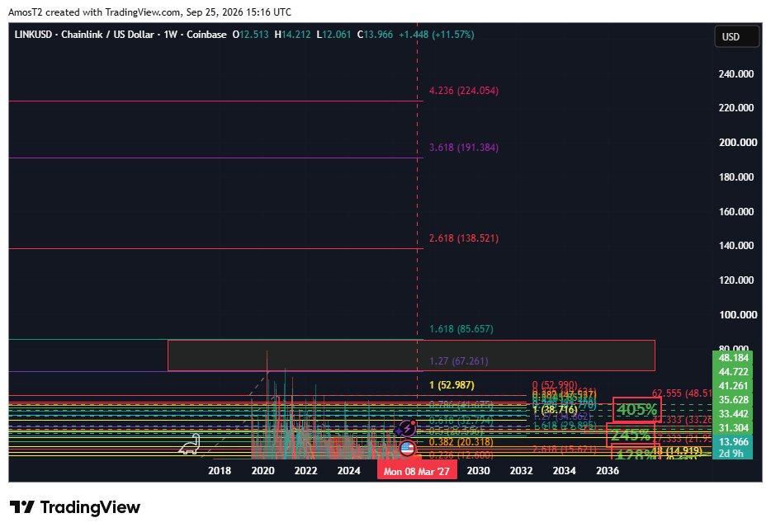
Task: Click the 100.000 price axis label
Action: (738, 315)
